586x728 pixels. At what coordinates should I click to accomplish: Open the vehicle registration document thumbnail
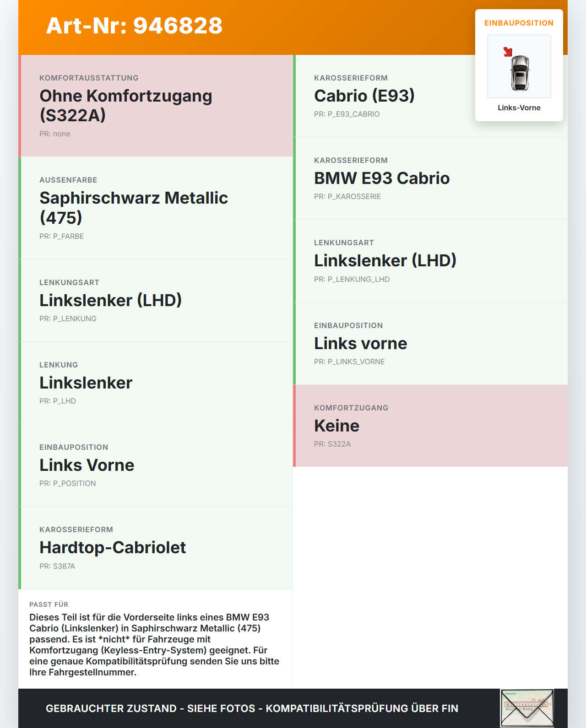point(527,708)
